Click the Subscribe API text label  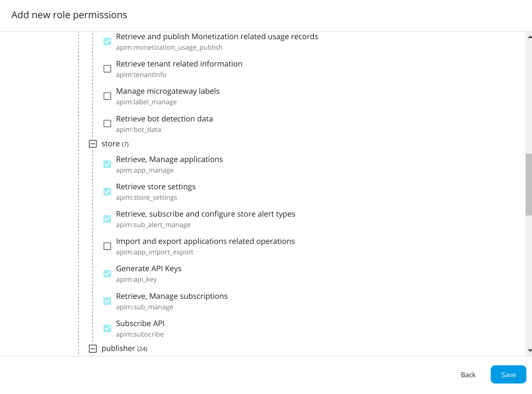pos(140,323)
